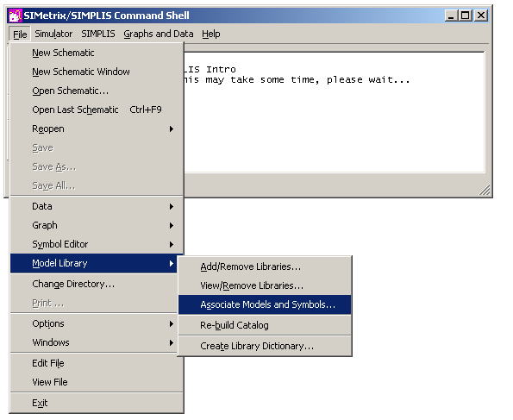
Task: Select Add/Remove Libraries... submenu item
Action: click(265, 266)
